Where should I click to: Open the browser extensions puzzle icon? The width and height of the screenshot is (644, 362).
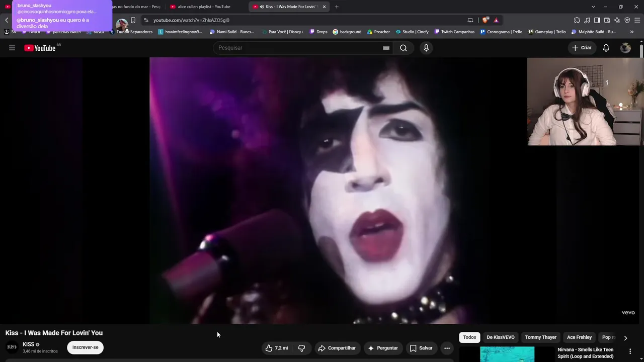577,20
